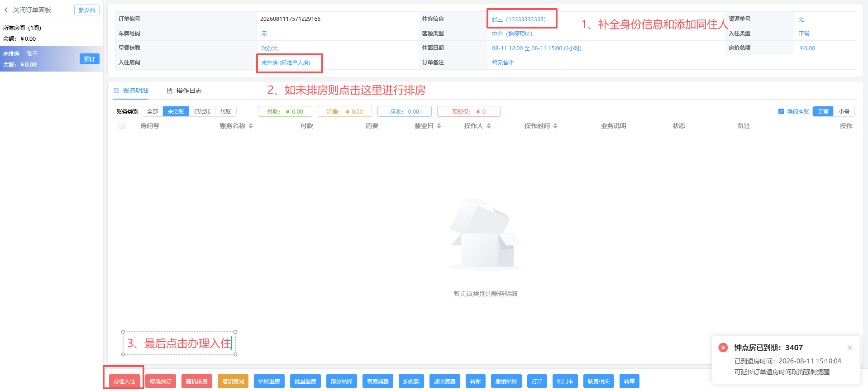This screenshot has width=868, height=391.
Task: Switch table size to 正常 beside 小号
Action: tap(823, 111)
